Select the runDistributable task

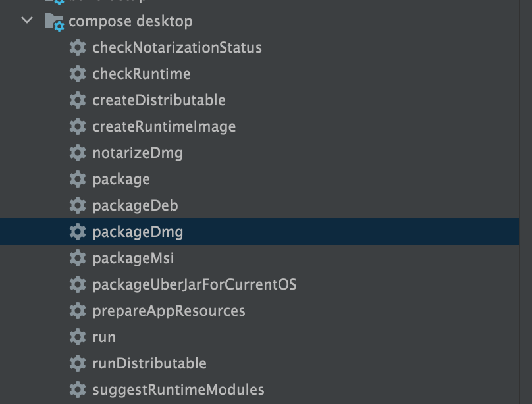coord(149,363)
